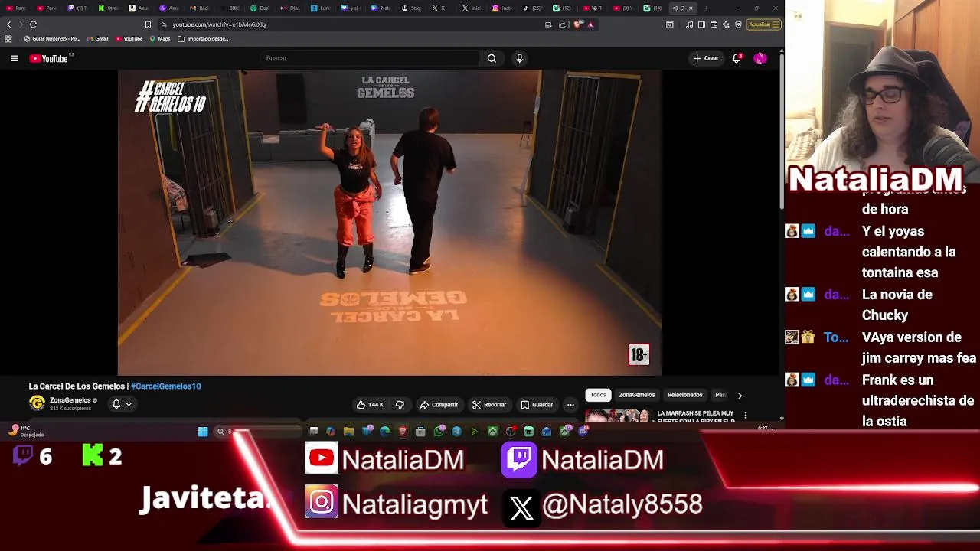Screen dimensions: 980x551
Task: Focus the Buscar search field
Action: pyautogui.click(x=370, y=58)
